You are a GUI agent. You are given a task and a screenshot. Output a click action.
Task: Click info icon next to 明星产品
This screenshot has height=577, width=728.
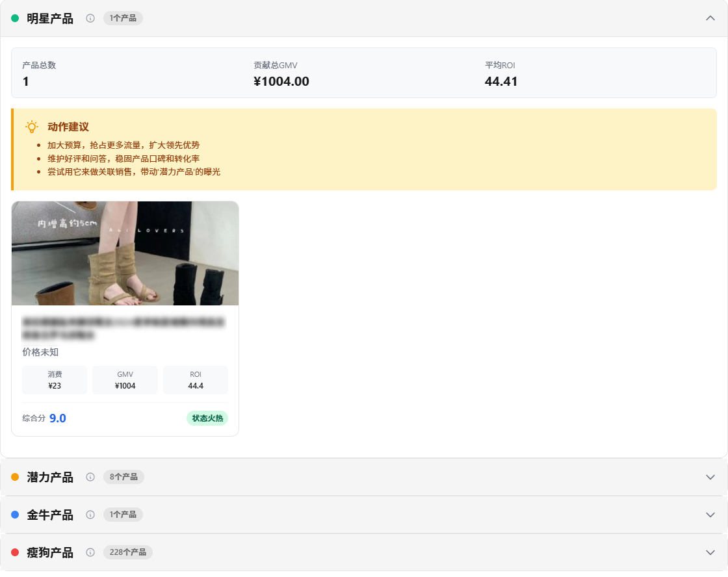tap(90, 18)
